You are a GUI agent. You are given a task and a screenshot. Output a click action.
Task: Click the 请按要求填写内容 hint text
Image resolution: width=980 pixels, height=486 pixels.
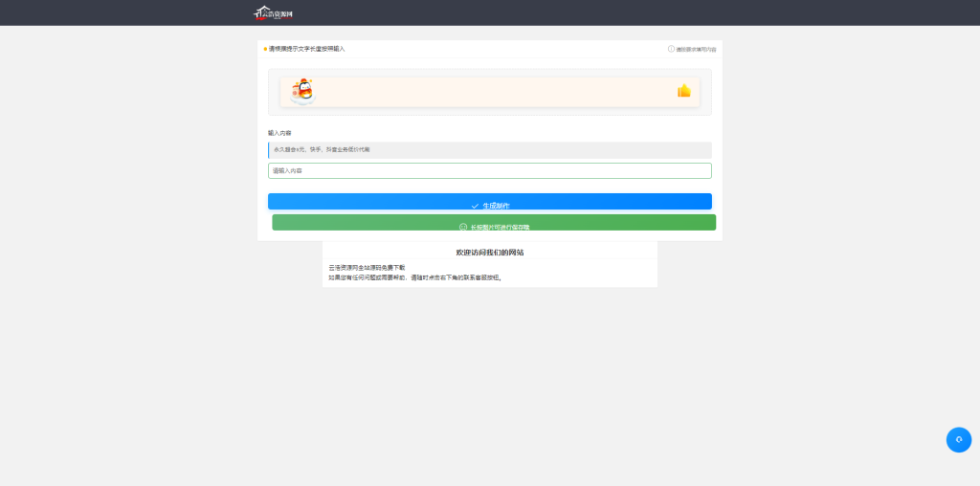coord(696,49)
